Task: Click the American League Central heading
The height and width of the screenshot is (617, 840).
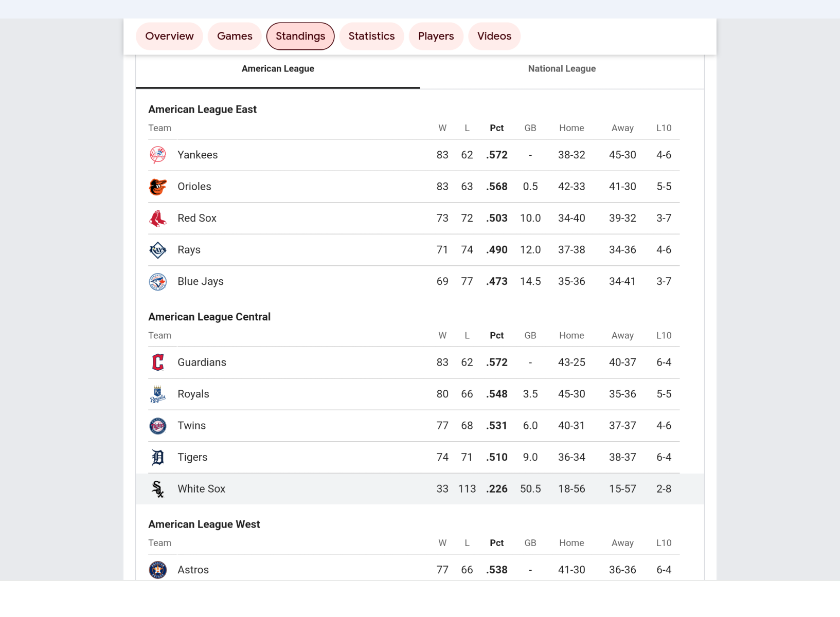Action: pos(209,317)
